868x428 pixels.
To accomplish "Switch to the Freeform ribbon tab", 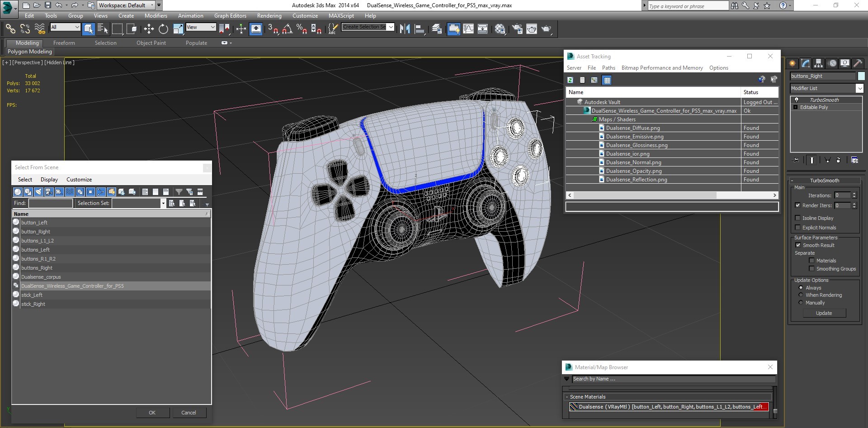I will point(64,43).
